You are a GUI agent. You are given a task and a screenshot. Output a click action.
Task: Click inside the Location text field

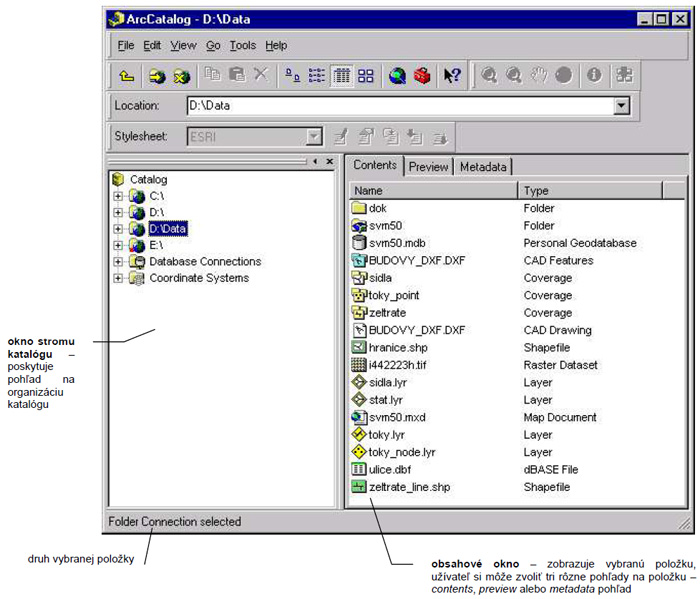pos(400,106)
